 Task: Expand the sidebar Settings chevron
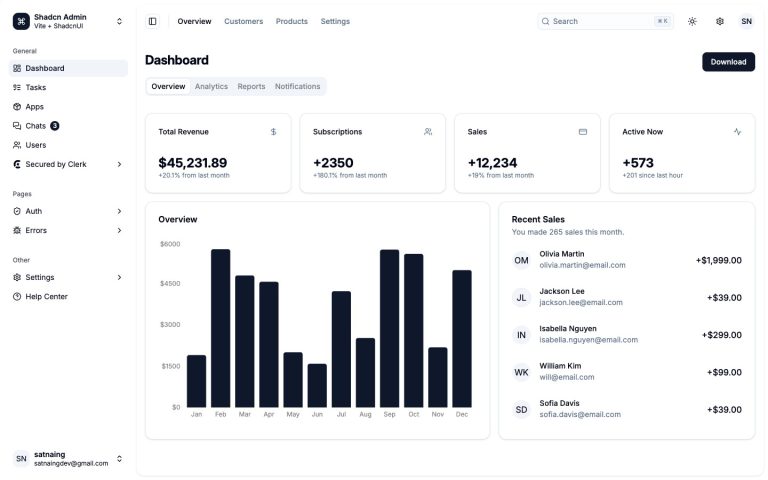[120, 278]
